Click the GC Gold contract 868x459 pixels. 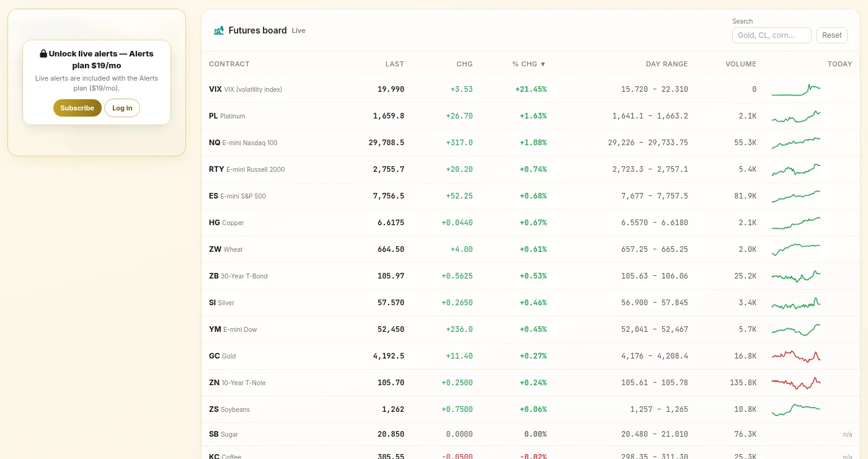223,356
